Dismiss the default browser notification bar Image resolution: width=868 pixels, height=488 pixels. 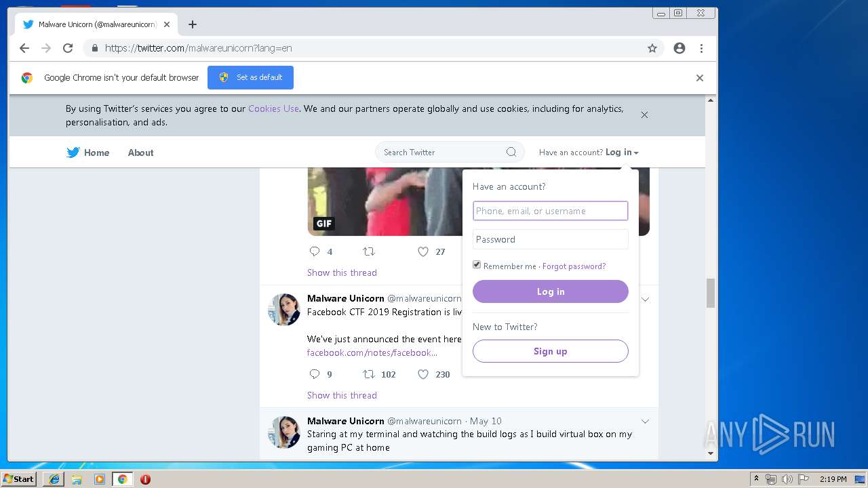[700, 78]
